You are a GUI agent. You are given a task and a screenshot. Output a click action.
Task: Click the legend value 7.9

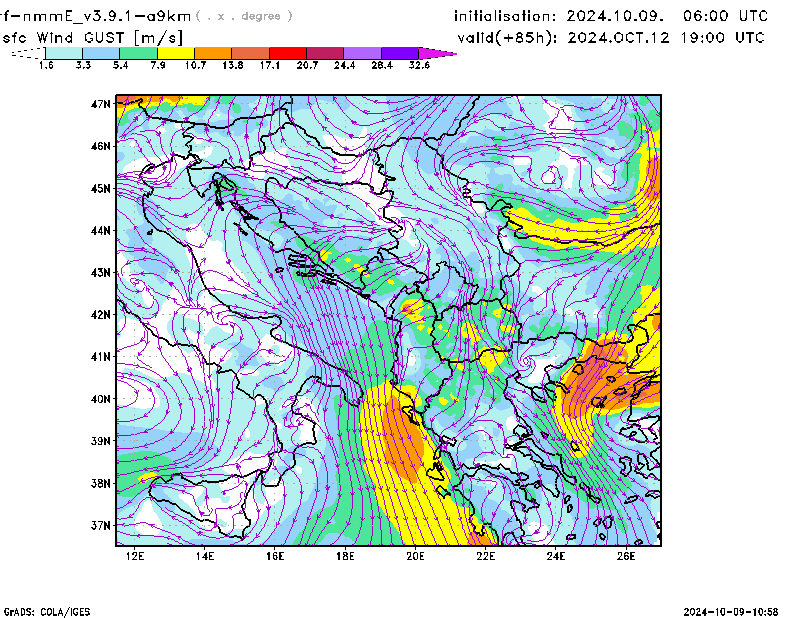coord(158,65)
